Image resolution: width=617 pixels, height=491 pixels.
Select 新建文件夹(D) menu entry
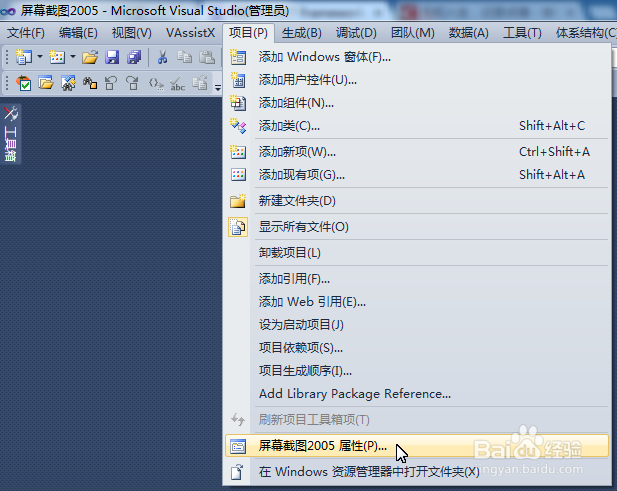417,201
